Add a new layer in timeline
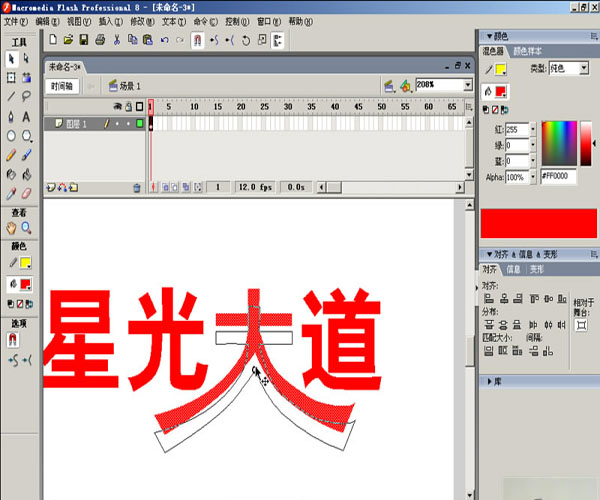Screen dimensions: 600x500 [x=51, y=187]
